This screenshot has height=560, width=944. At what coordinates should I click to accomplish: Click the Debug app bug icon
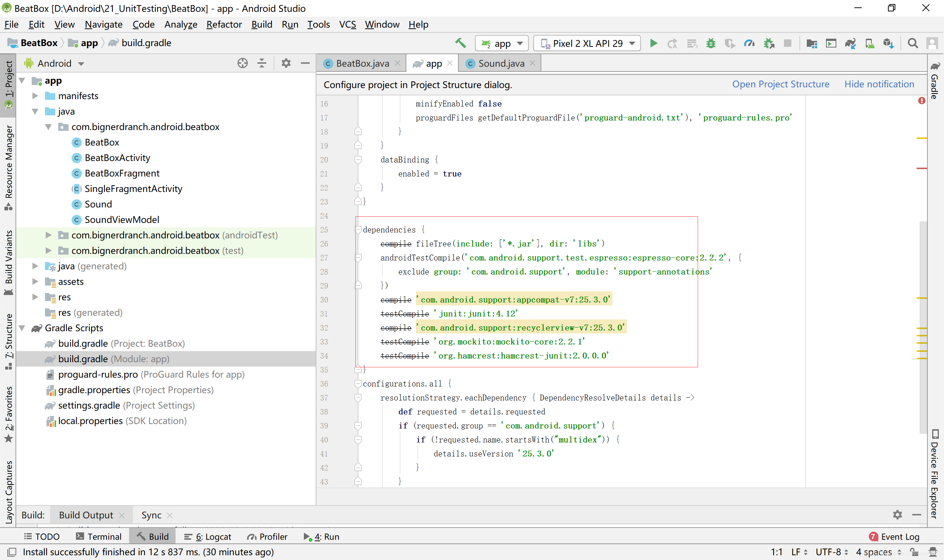tap(711, 43)
